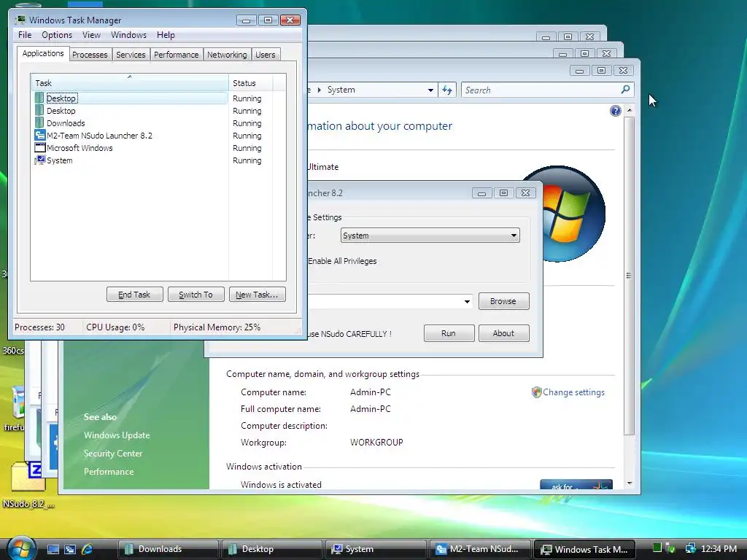Screen dimensions: 747x560
Task: Click the System taskbar button
Action: pos(376,549)
